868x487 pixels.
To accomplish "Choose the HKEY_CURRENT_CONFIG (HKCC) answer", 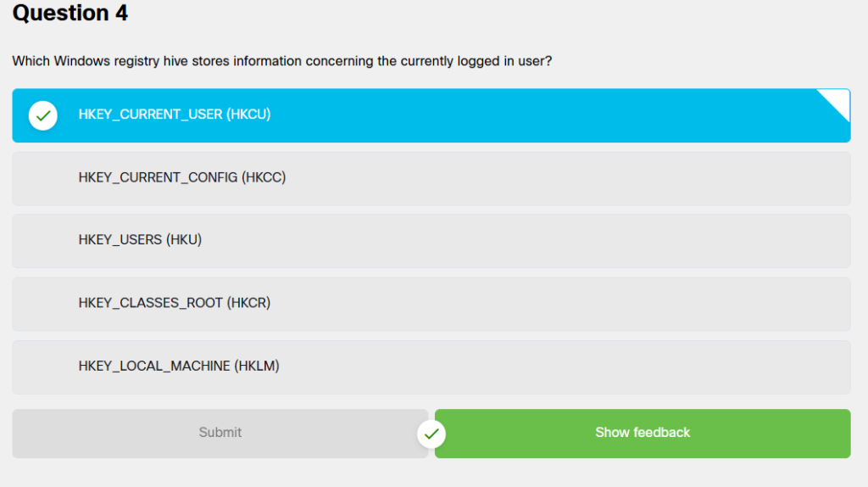I will tap(431, 178).
